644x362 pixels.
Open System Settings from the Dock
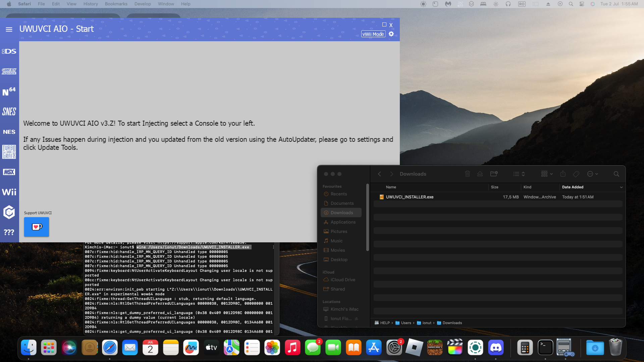394,348
